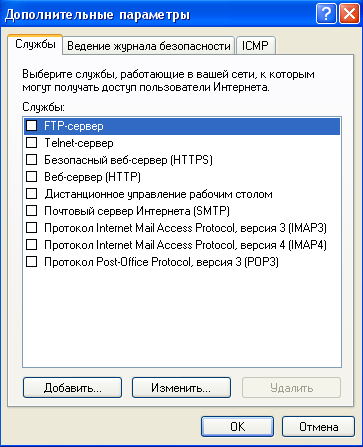This screenshot has height=447, width=363.
Task: Confirm with the OK button
Action: [x=237, y=426]
